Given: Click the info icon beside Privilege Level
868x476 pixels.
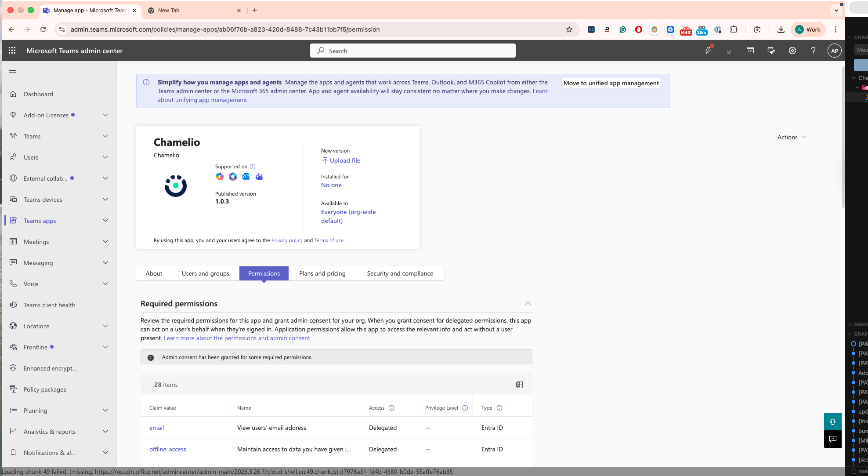Looking at the screenshot, I should tap(465, 408).
